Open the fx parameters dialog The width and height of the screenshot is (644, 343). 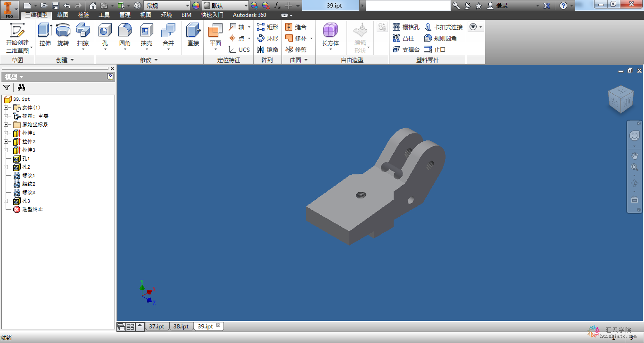click(x=278, y=6)
